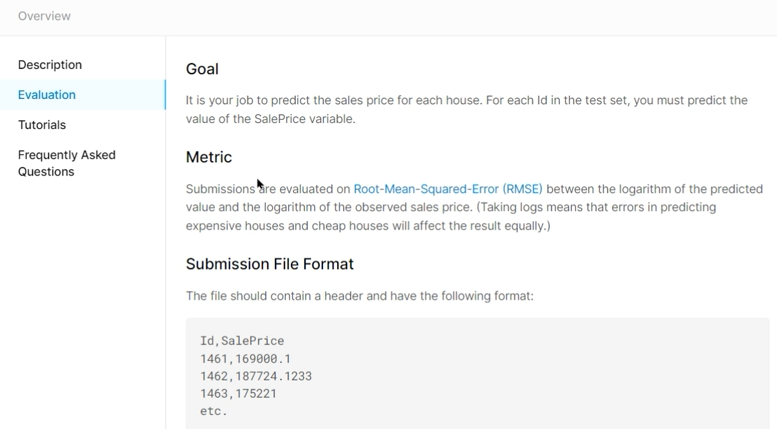The image size is (777, 429).
Task: Open the Tutorials section
Action: pyautogui.click(x=42, y=125)
